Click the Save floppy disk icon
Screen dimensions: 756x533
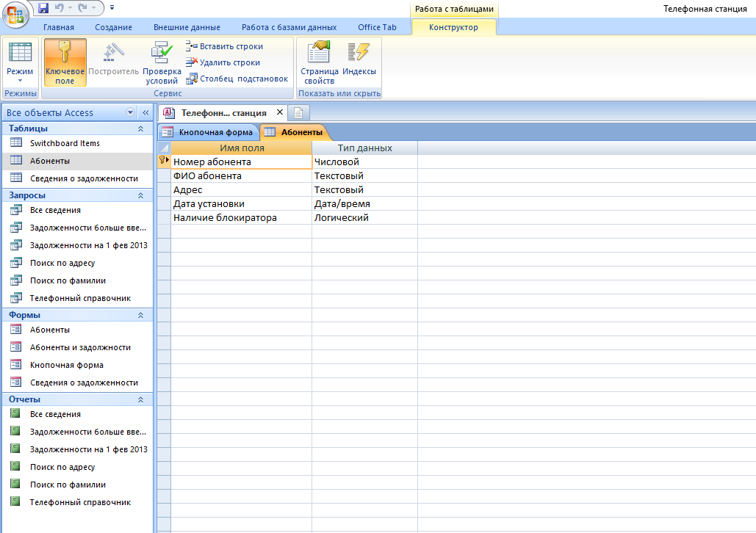(43, 8)
